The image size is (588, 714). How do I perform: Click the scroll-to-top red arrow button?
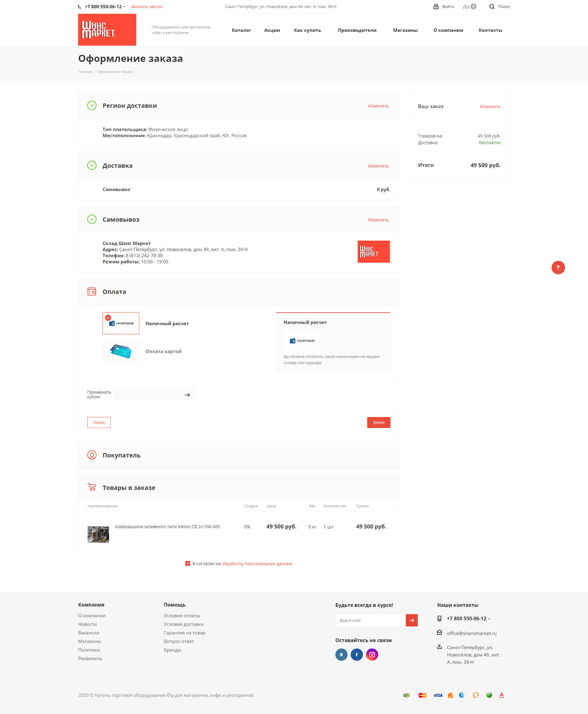(x=558, y=268)
